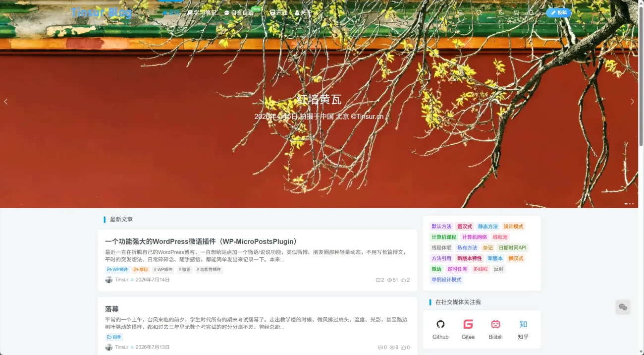Click the WP插件 category folder tag
The width and height of the screenshot is (644, 355).
(x=117, y=270)
